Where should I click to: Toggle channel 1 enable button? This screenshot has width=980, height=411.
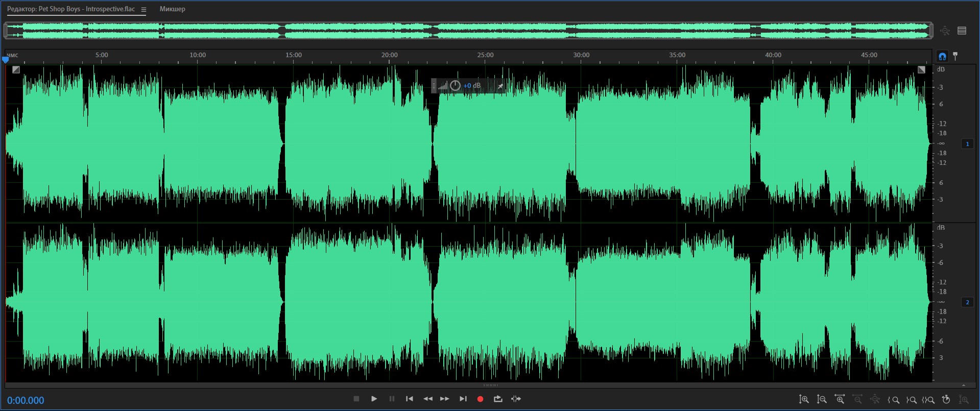(x=967, y=144)
